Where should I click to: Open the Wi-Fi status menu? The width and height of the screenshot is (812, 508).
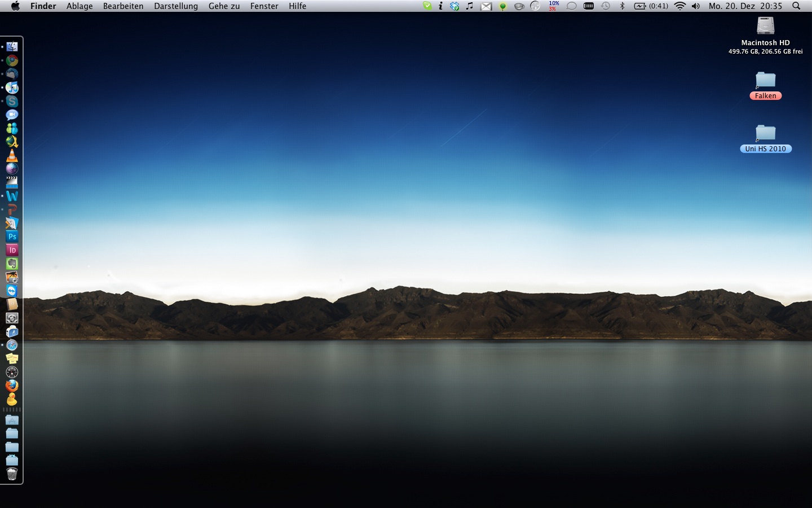click(680, 6)
